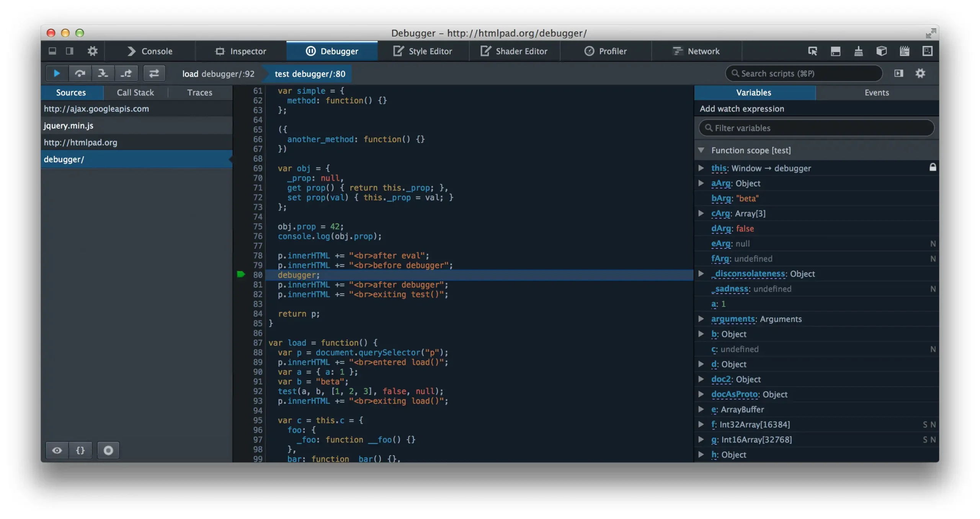
Task: Click the fullscreen arrows in title bar
Action: [x=931, y=33]
